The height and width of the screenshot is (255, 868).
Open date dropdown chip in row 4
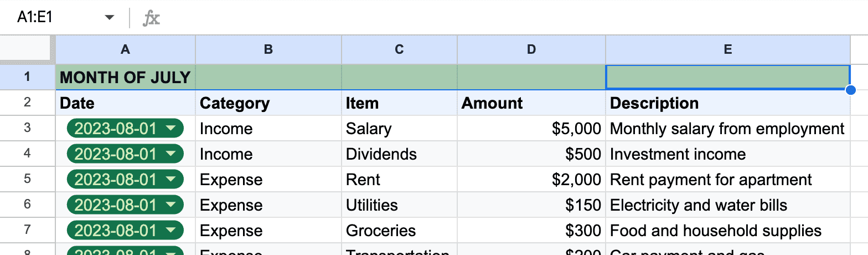point(125,154)
